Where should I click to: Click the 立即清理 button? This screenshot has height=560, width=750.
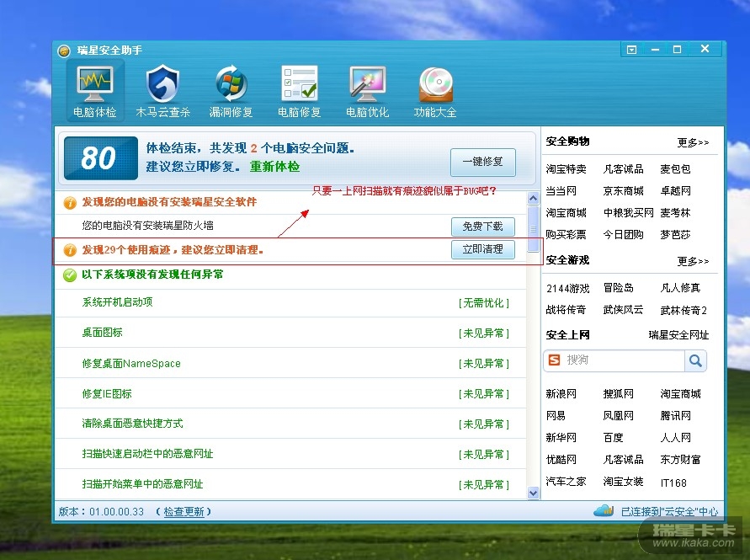tap(482, 249)
